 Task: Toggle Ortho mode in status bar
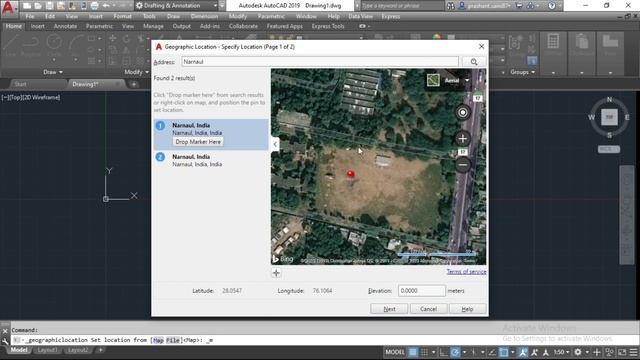[x=444, y=352]
